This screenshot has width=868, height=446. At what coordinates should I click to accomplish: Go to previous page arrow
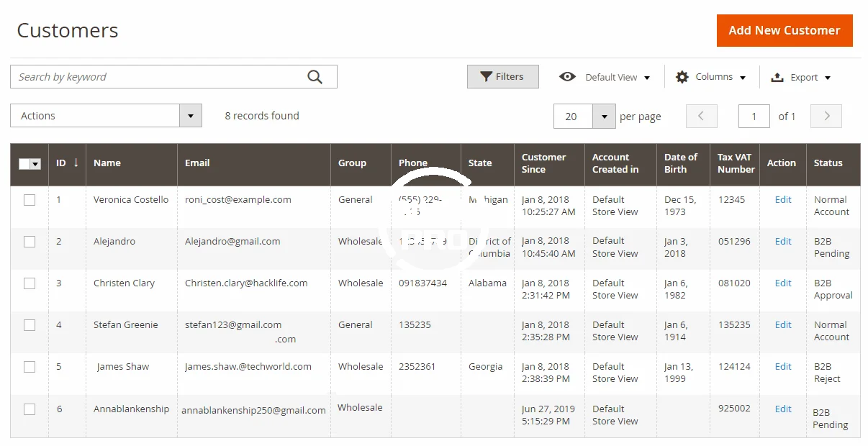point(701,116)
